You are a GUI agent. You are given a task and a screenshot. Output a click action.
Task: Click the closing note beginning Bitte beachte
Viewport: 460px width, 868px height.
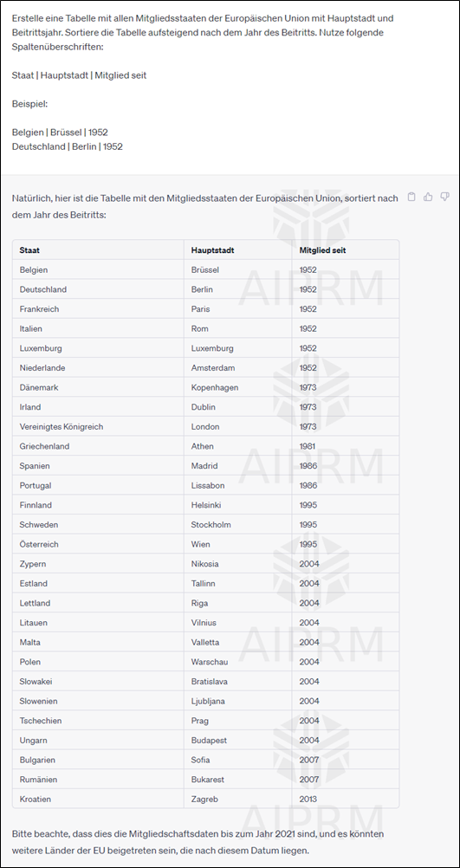(x=198, y=841)
